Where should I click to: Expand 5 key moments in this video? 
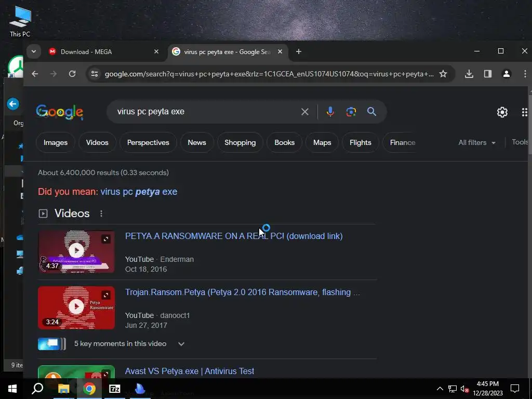click(x=181, y=344)
